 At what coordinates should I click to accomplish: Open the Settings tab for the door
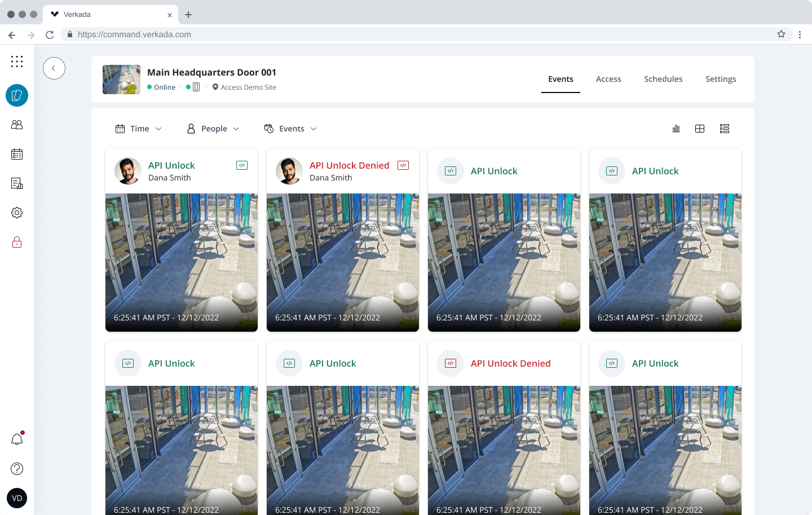point(721,79)
